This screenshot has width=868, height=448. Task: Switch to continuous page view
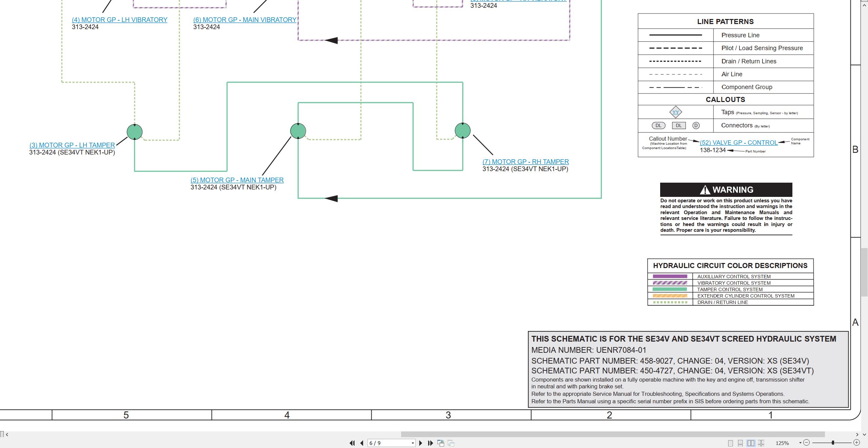pyautogui.click(x=741, y=443)
